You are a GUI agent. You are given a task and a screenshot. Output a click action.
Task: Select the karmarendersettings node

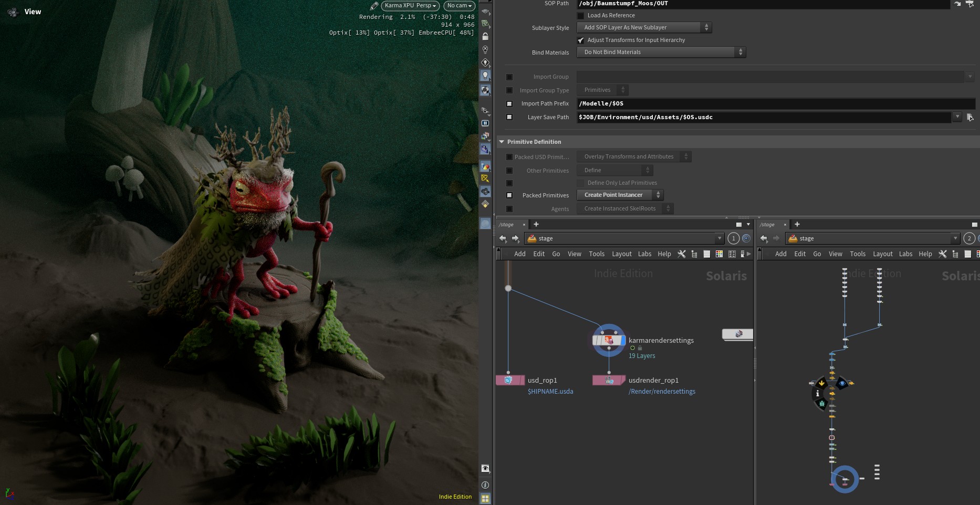(609, 341)
